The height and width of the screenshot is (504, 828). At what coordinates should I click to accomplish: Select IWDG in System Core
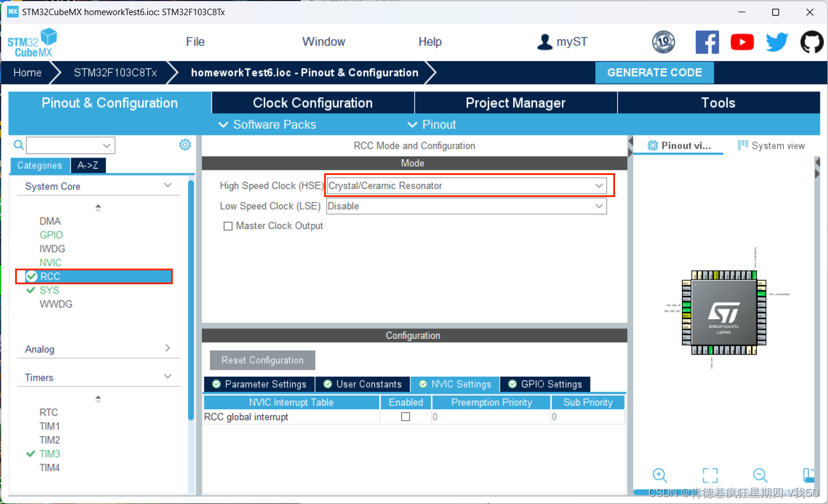tap(52, 249)
